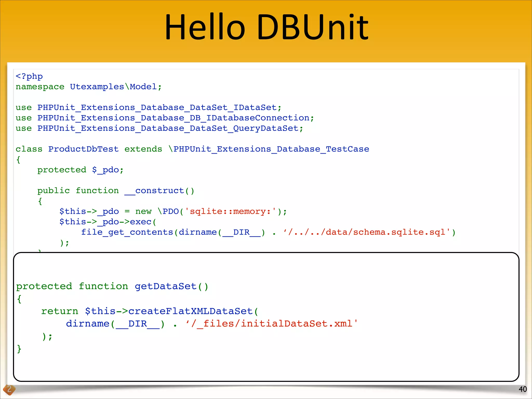The image size is (532, 399).
Task: Select the 'namespace Utexamples\Model;' line
Action: (89, 87)
